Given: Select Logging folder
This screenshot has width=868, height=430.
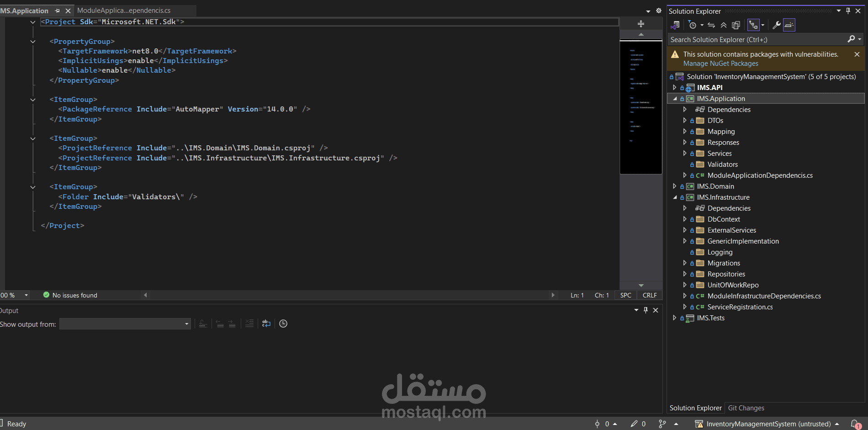Looking at the screenshot, I should tap(720, 252).
